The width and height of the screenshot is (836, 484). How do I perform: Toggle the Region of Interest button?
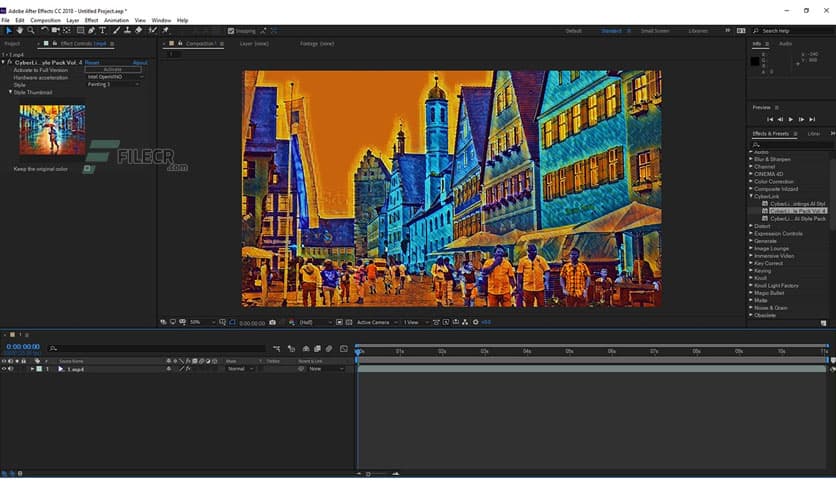(339, 322)
